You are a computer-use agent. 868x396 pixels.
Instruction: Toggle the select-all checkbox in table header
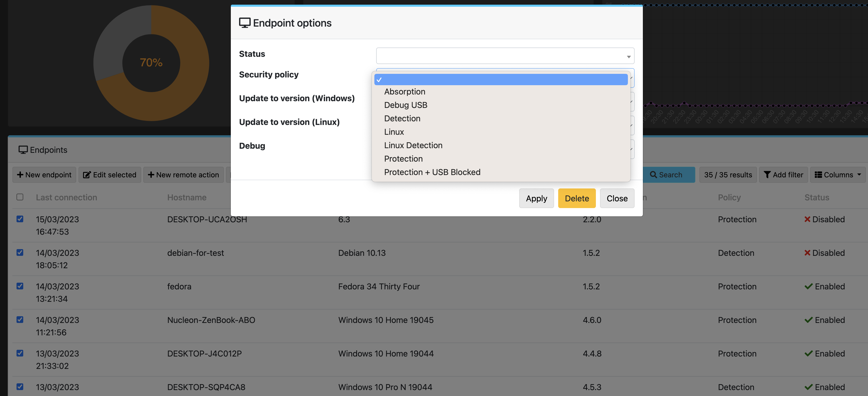click(20, 197)
